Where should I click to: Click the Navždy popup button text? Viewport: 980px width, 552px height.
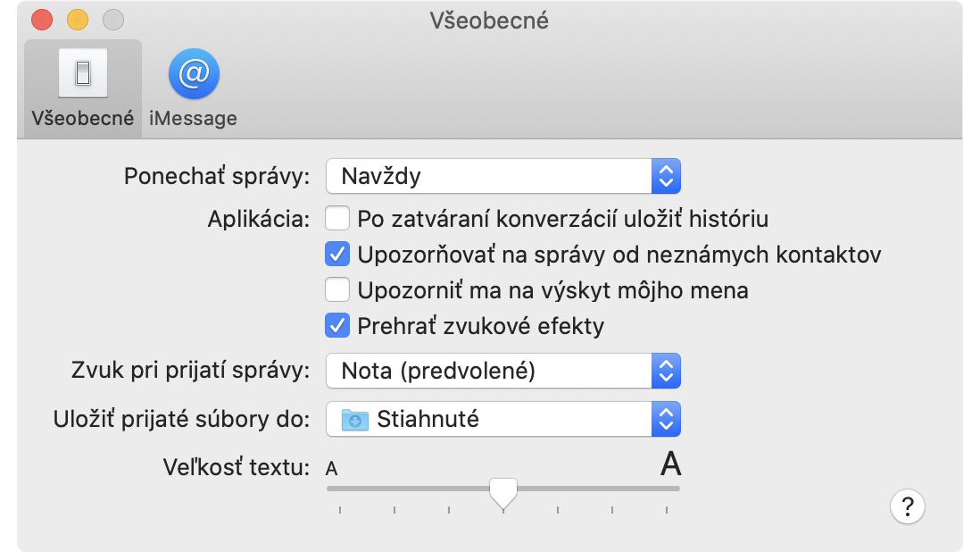(381, 176)
